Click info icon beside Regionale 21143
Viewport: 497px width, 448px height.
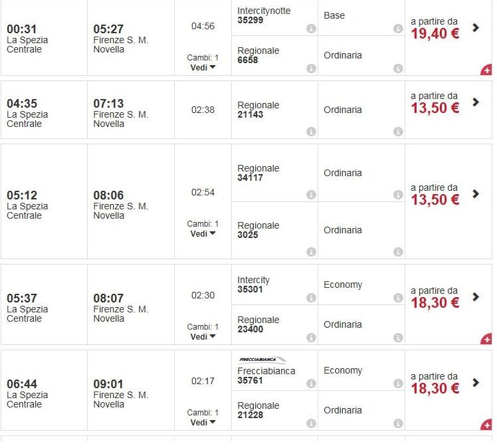pyautogui.click(x=311, y=132)
